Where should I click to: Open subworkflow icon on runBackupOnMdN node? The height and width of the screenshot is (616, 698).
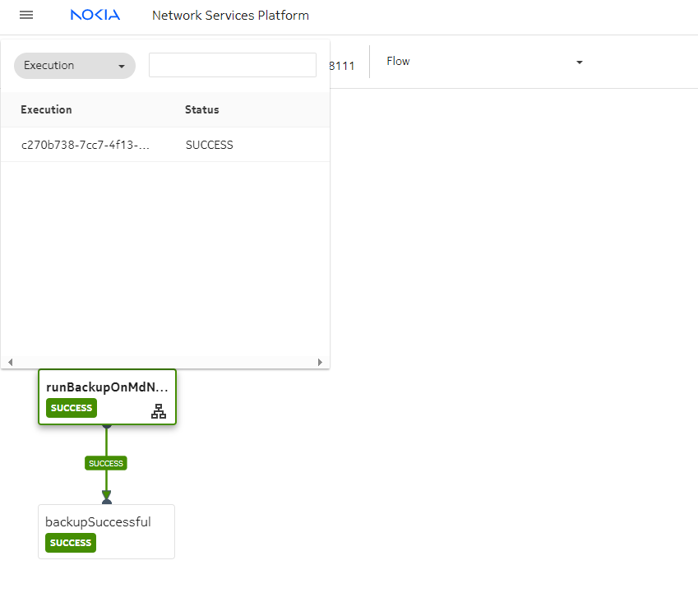pos(159,412)
